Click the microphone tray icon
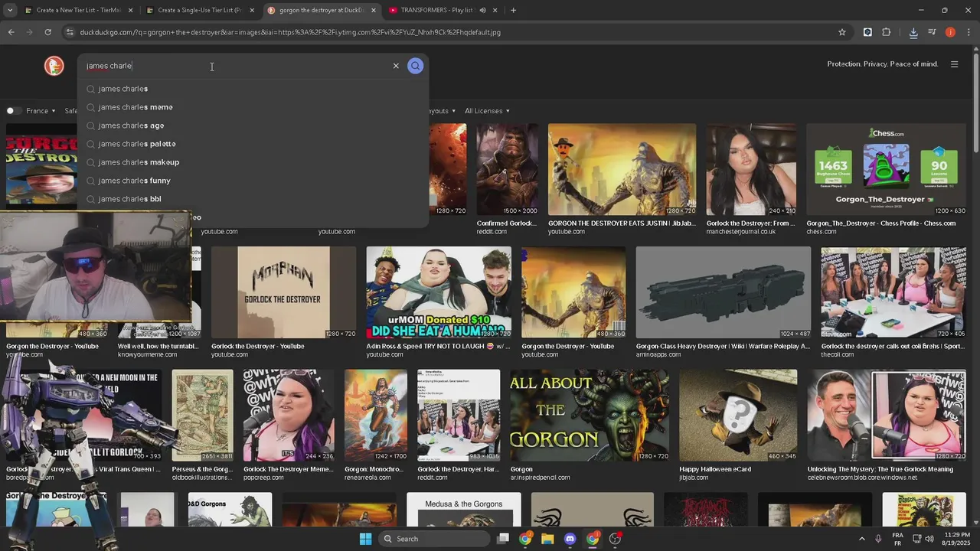This screenshot has height=551, width=980. click(x=878, y=539)
